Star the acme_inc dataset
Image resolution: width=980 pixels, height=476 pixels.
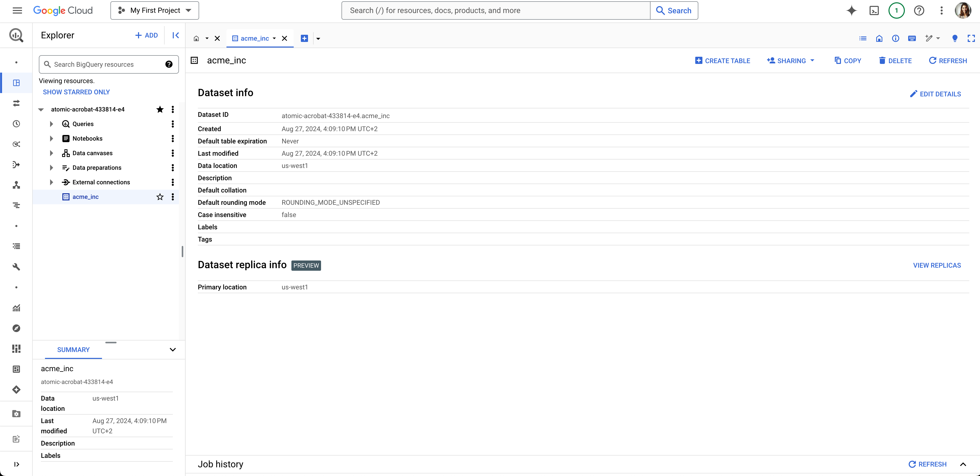pos(160,197)
